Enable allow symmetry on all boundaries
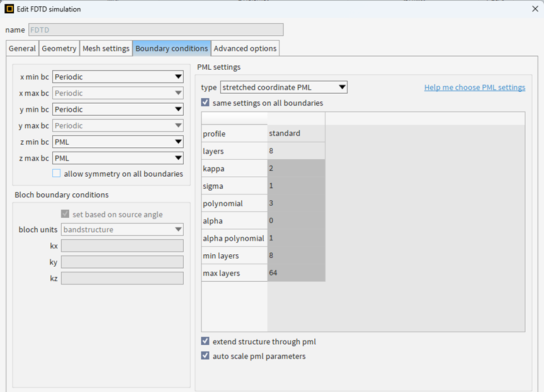Viewport: 544px width, 392px height. 56,173
